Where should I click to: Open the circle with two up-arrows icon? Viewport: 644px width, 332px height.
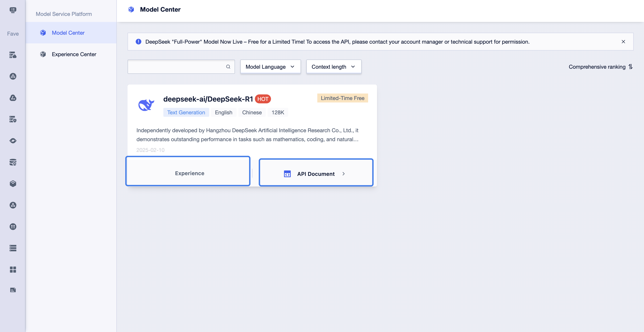point(13,227)
